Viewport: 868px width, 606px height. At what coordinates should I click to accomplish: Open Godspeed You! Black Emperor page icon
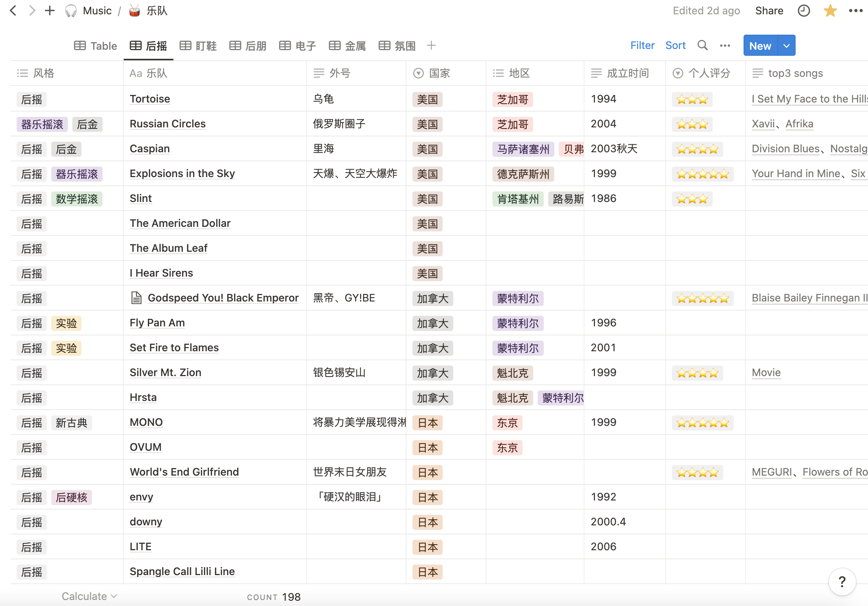coord(136,298)
